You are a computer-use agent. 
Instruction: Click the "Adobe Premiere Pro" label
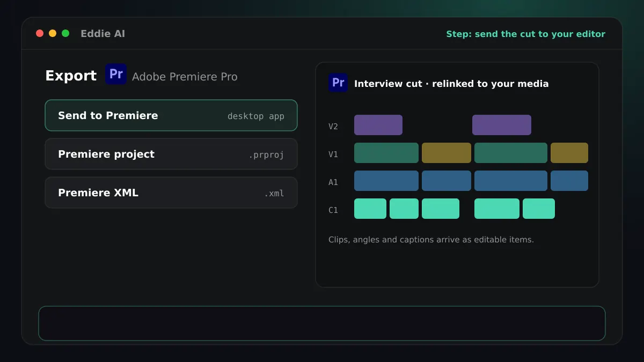pyautogui.click(x=185, y=77)
